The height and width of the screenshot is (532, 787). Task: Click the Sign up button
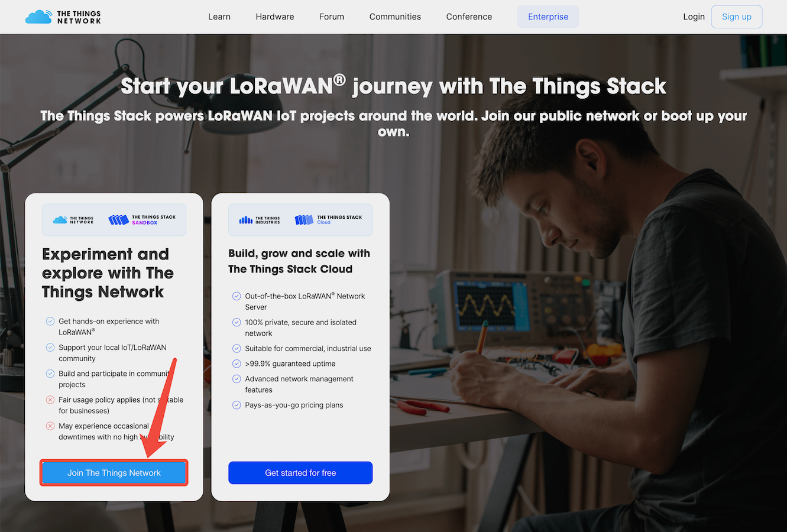click(737, 17)
